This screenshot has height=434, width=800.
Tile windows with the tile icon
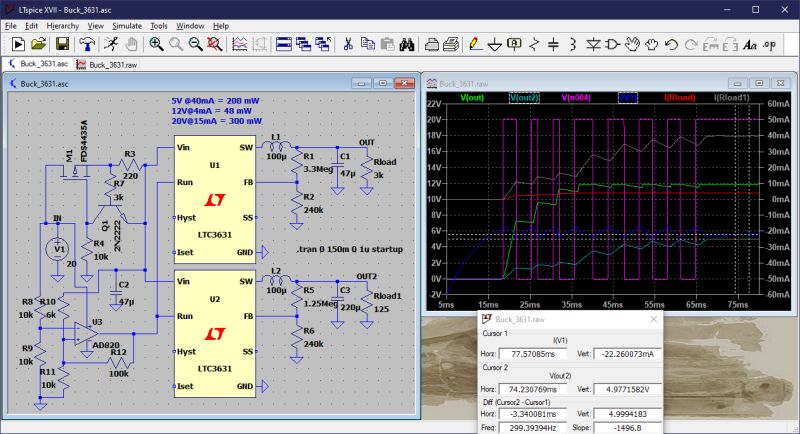click(284, 44)
